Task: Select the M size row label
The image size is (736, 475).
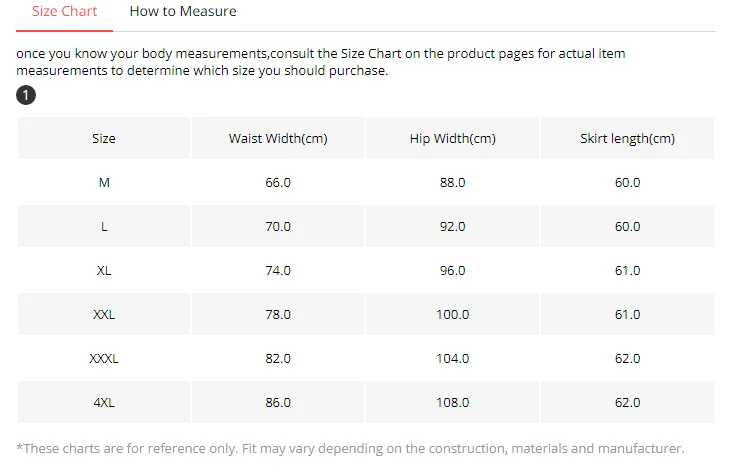Action: (x=104, y=183)
